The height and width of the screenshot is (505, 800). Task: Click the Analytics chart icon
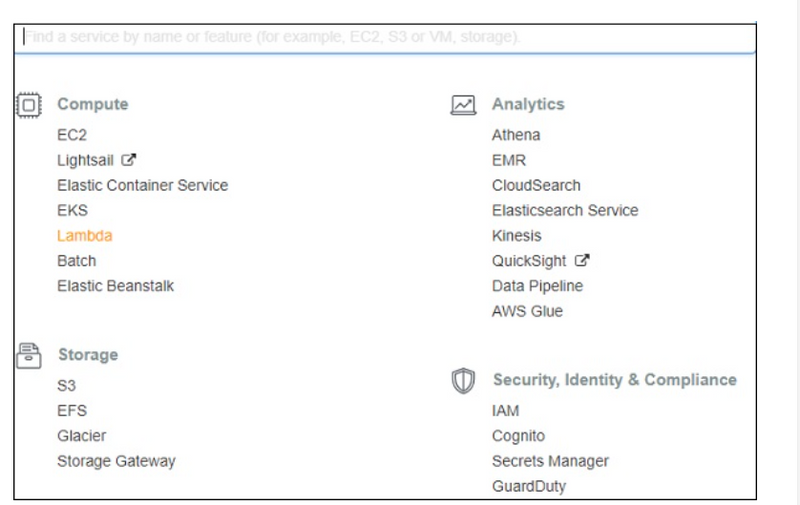click(x=463, y=104)
